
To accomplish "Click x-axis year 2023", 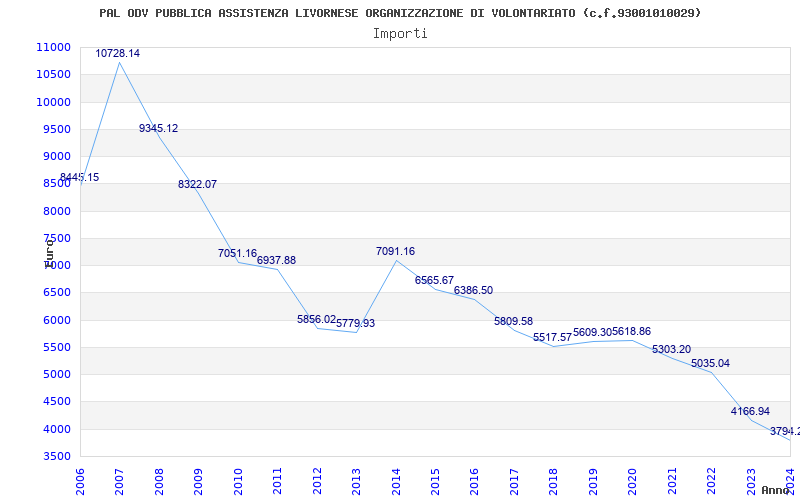I will coord(751,482).
